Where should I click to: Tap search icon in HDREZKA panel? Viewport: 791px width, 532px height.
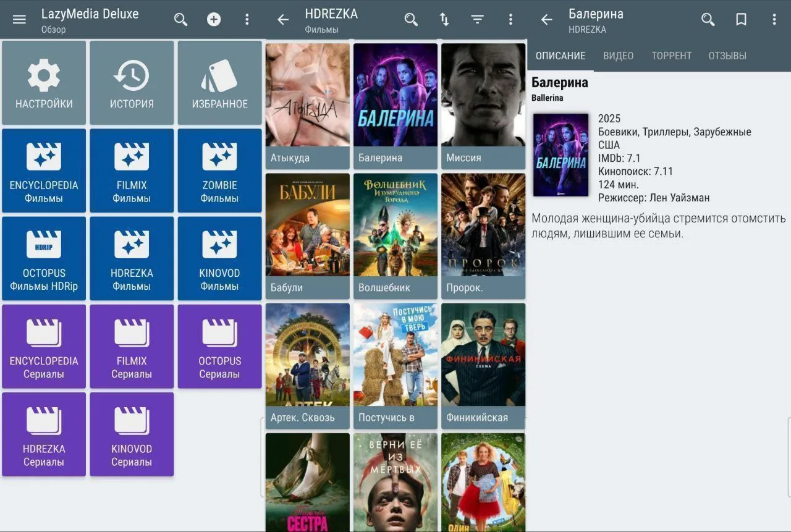coord(411,19)
